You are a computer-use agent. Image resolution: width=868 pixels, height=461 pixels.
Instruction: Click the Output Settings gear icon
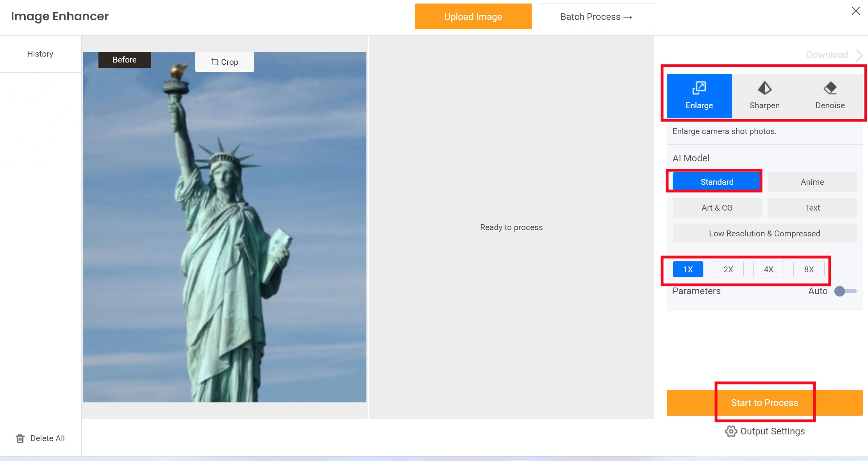pos(731,431)
